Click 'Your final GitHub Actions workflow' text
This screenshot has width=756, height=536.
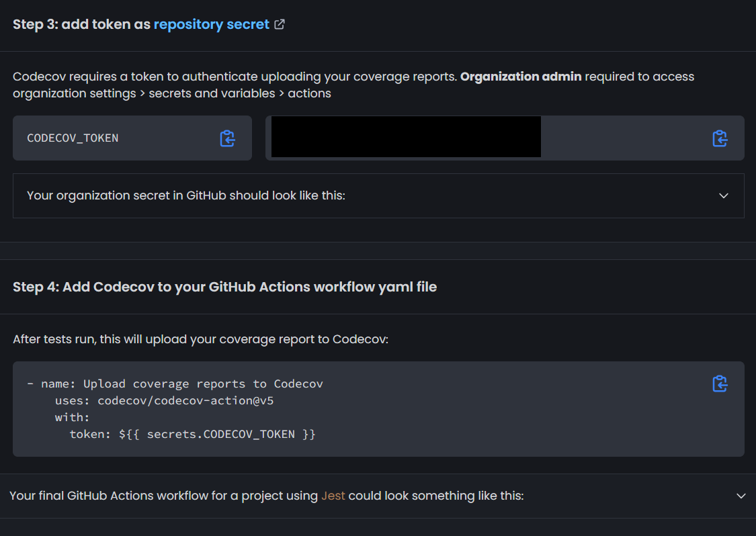[163, 496]
